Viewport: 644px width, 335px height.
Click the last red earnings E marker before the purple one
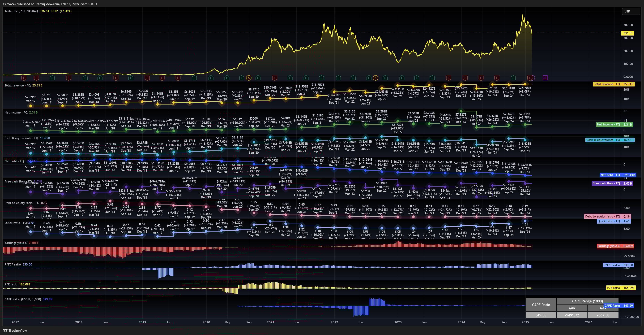[530, 78]
